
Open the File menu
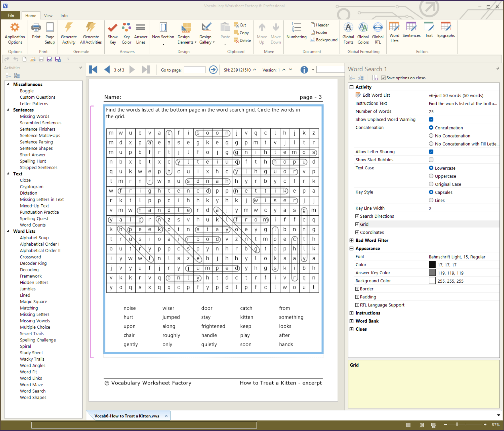coord(11,15)
